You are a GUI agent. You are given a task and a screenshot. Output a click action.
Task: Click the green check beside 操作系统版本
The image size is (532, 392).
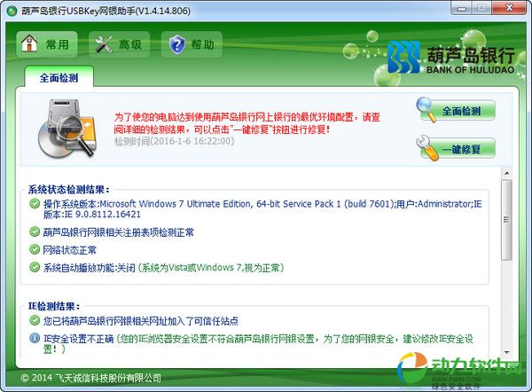(35, 203)
